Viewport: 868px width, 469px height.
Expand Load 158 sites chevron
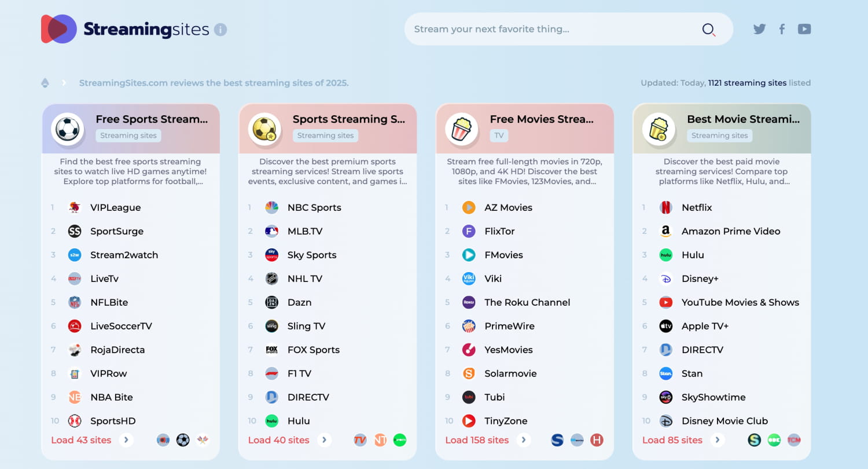pos(524,440)
